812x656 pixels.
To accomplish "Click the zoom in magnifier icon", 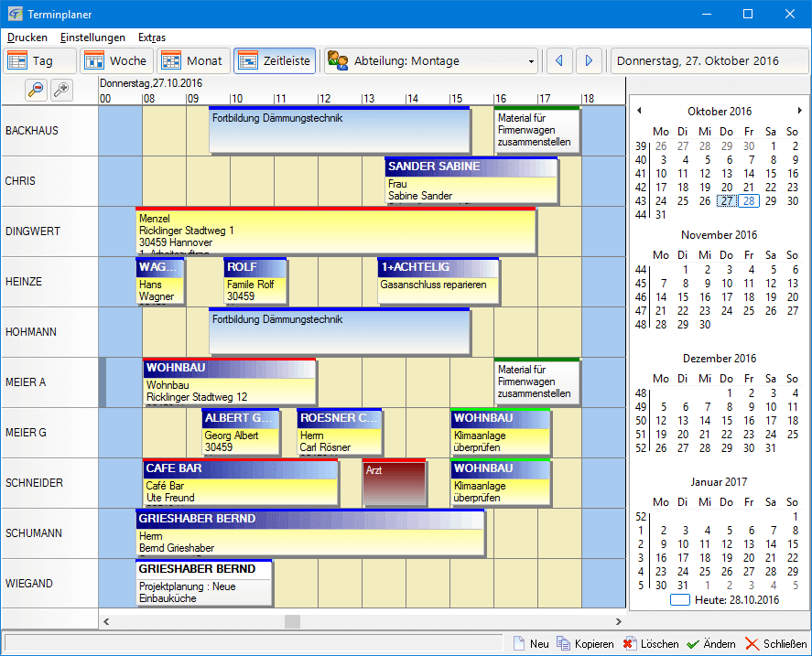I will click(61, 90).
